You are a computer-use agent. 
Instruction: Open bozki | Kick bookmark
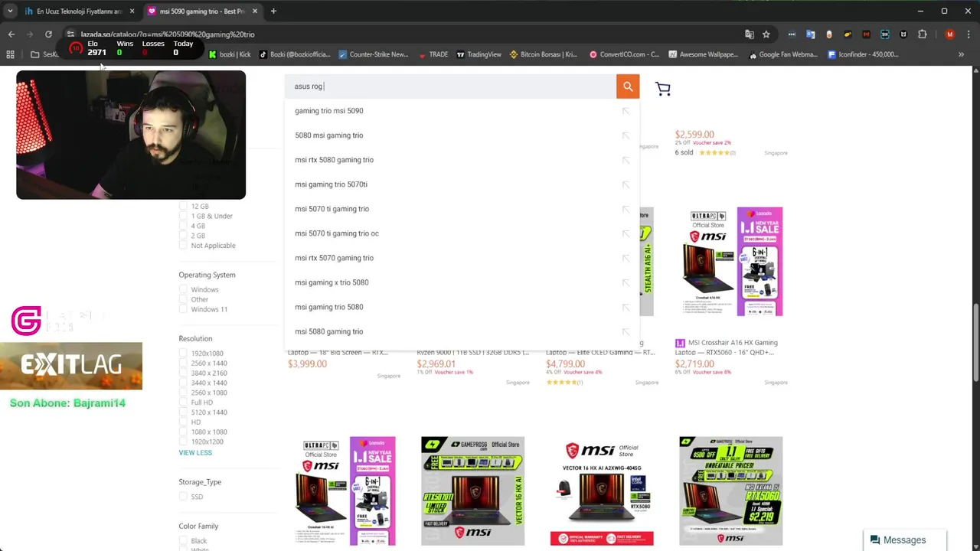tap(230, 54)
